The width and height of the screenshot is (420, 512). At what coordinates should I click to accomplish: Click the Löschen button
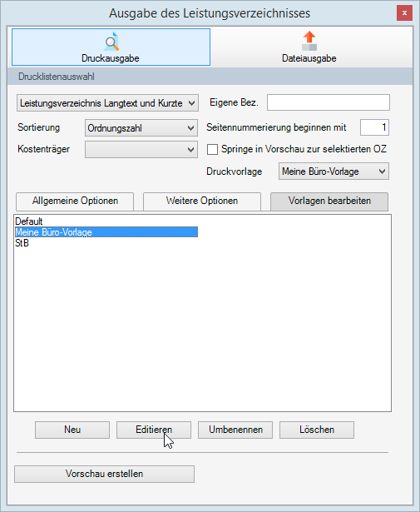click(317, 430)
